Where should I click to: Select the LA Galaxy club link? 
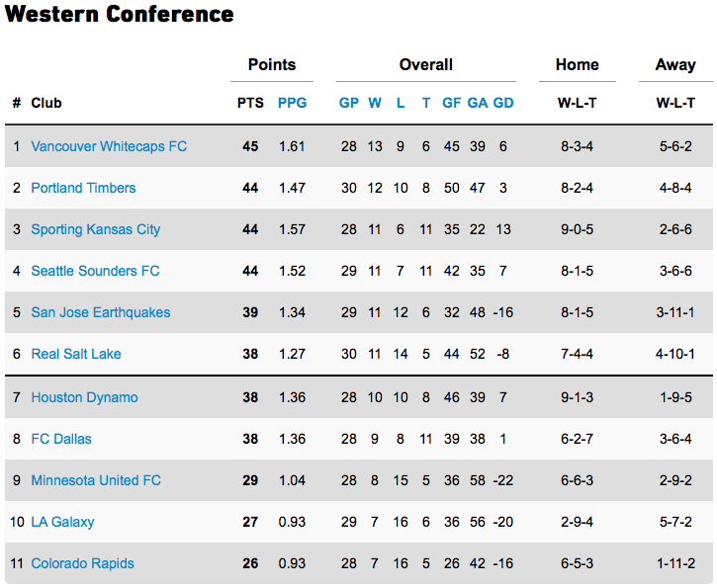point(62,522)
